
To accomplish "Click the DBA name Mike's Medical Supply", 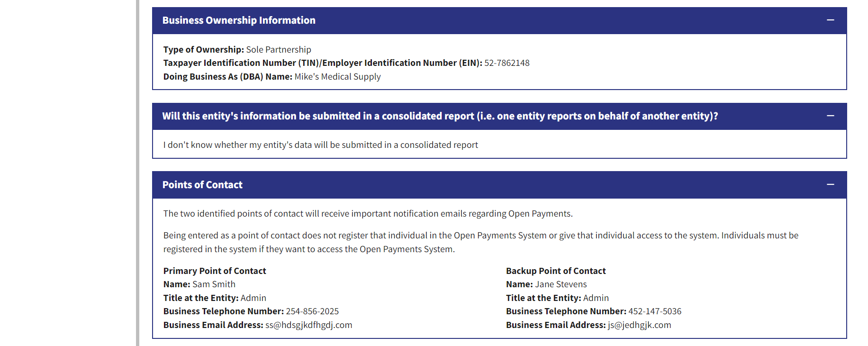I will pyautogui.click(x=337, y=77).
